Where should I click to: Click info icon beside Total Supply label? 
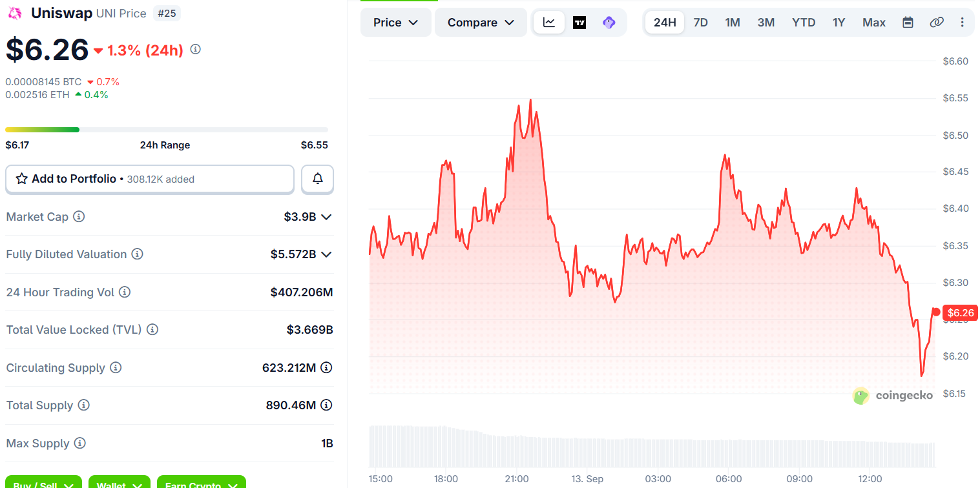click(x=84, y=405)
